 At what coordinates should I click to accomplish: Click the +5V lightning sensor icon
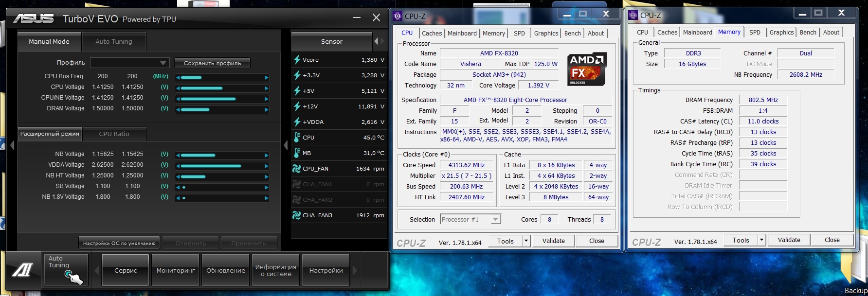297,91
